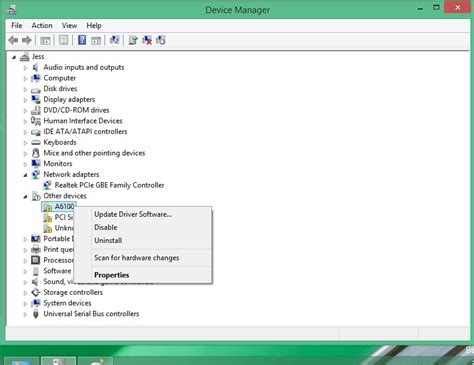Open the View menu
474x365 pixels.
[69, 26]
